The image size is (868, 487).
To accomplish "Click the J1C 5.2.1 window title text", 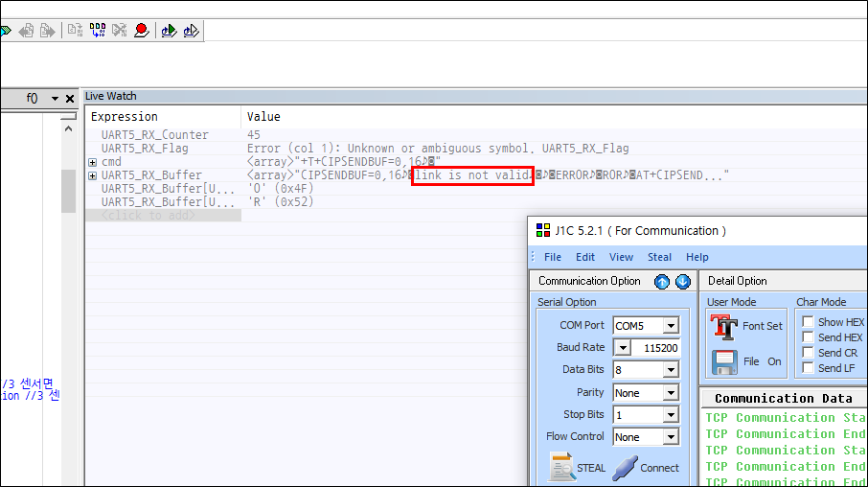I will click(641, 230).
